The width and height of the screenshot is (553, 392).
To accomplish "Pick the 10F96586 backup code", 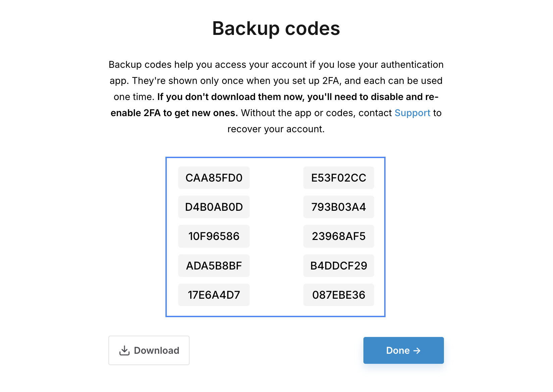I will click(x=214, y=236).
